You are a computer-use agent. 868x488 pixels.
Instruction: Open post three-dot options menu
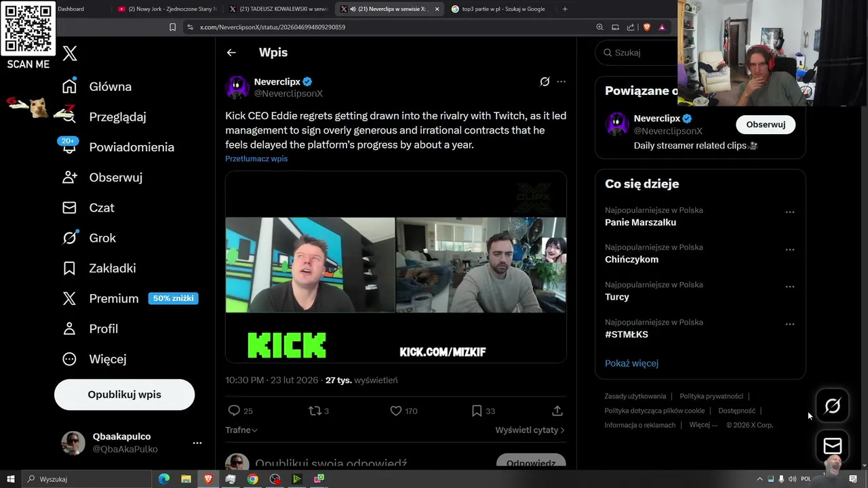tap(561, 81)
